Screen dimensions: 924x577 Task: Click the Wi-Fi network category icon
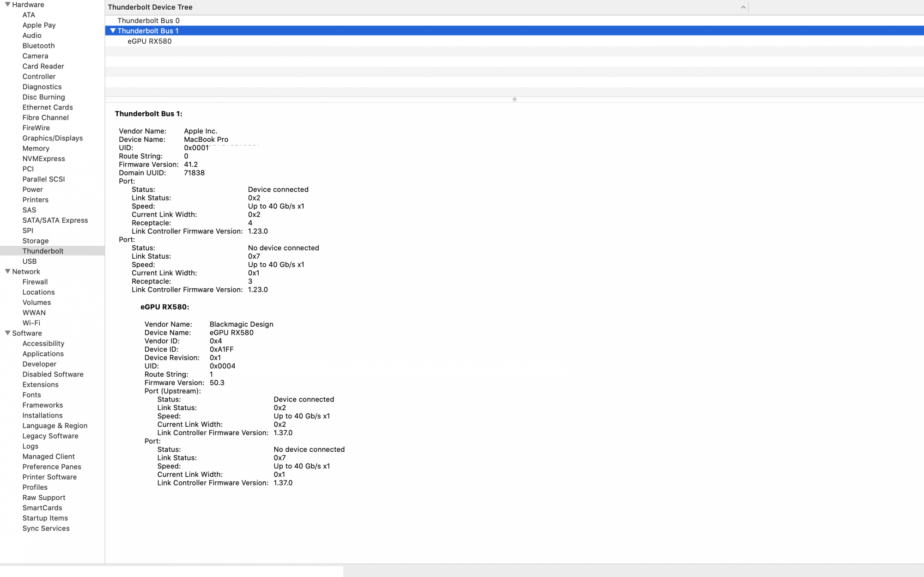click(x=31, y=322)
